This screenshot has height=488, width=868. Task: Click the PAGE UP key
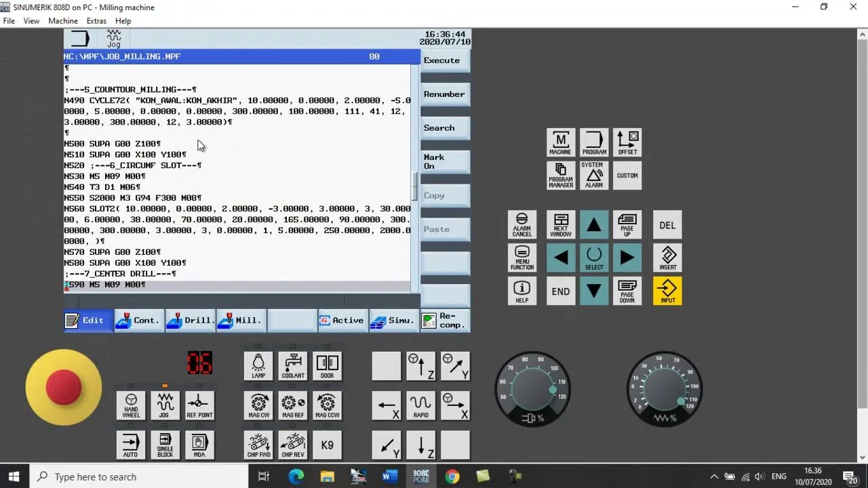627,224
